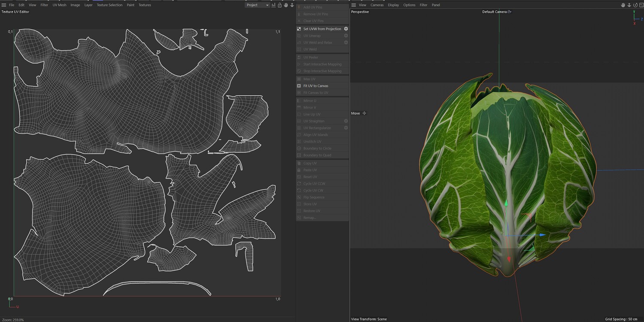This screenshot has width=644, height=322.
Task: Open Set UVW from Projection settings gear
Action: pos(346,29)
